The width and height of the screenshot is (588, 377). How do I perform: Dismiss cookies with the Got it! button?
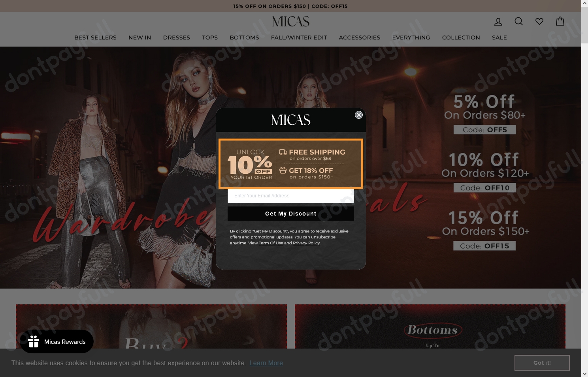pyautogui.click(x=542, y=362)
